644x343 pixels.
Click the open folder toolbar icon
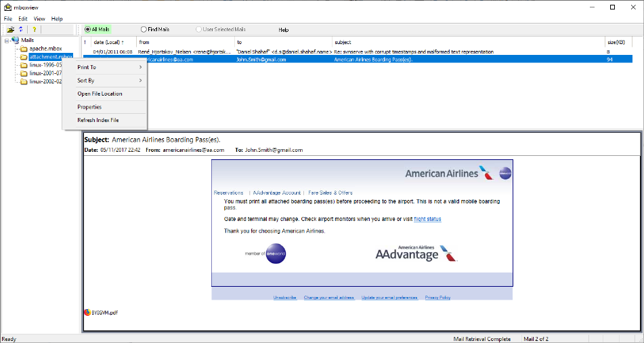(11, 30)
